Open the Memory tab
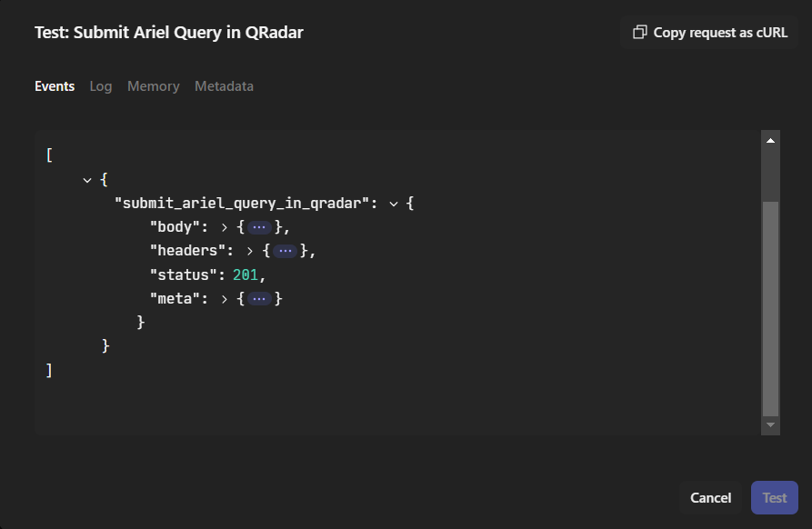Image resolution: width=812 pixels, height=529 pixels. pyautogui.click(x=154, y=86)
